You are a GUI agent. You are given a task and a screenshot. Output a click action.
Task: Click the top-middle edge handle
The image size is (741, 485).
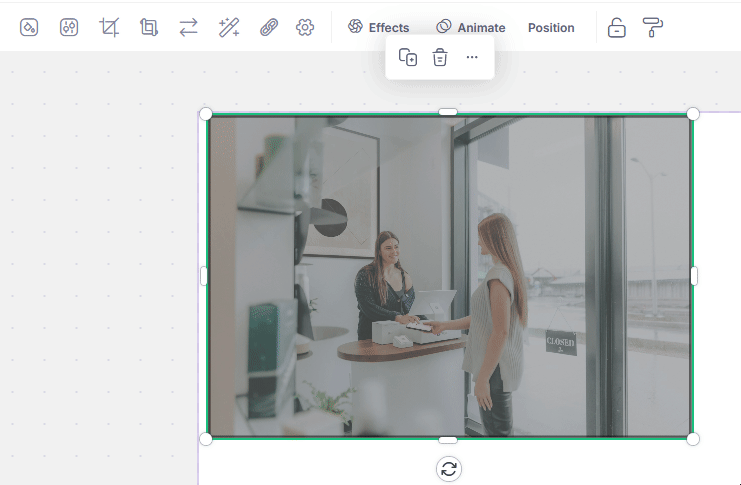click(x=448, y=112)
